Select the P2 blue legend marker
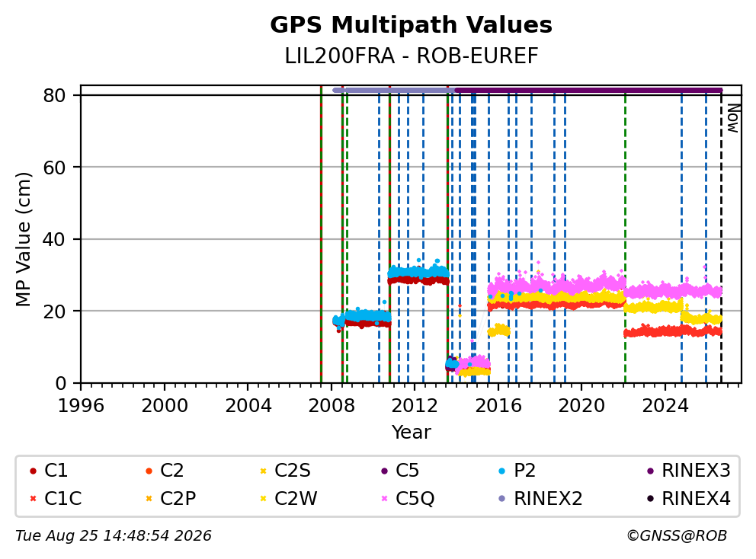 [x=502, y=471]
